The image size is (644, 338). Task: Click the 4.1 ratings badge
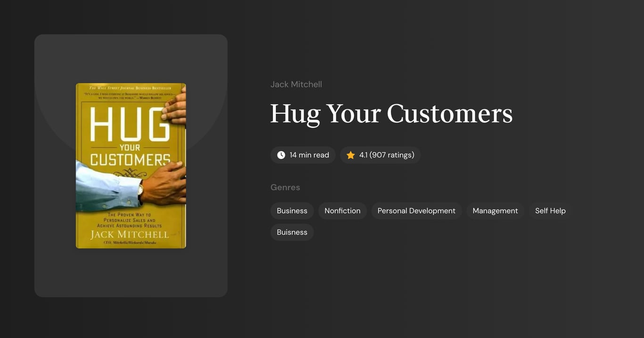point(380,155)
